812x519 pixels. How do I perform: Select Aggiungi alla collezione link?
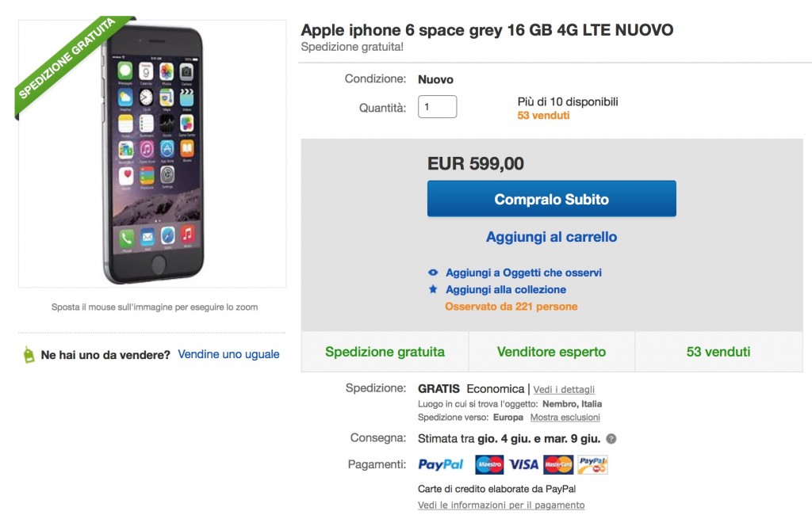pyautogui.click(x=505, y=289)
